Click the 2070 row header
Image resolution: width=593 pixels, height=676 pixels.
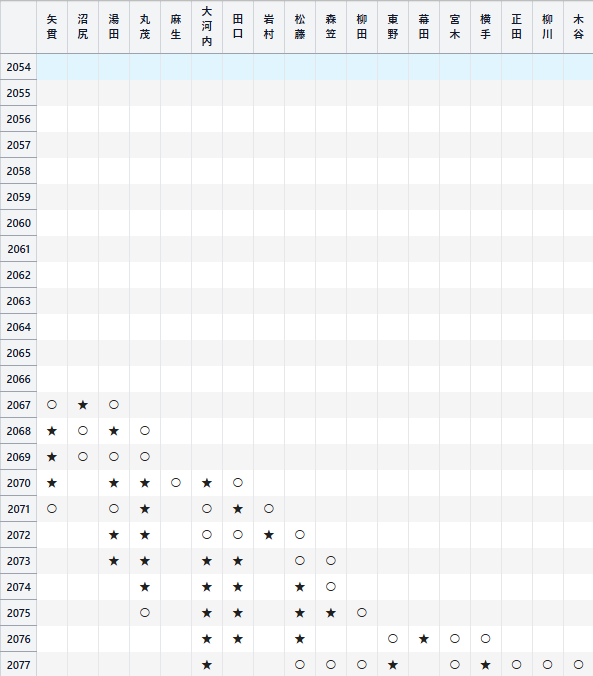point(19,483)
